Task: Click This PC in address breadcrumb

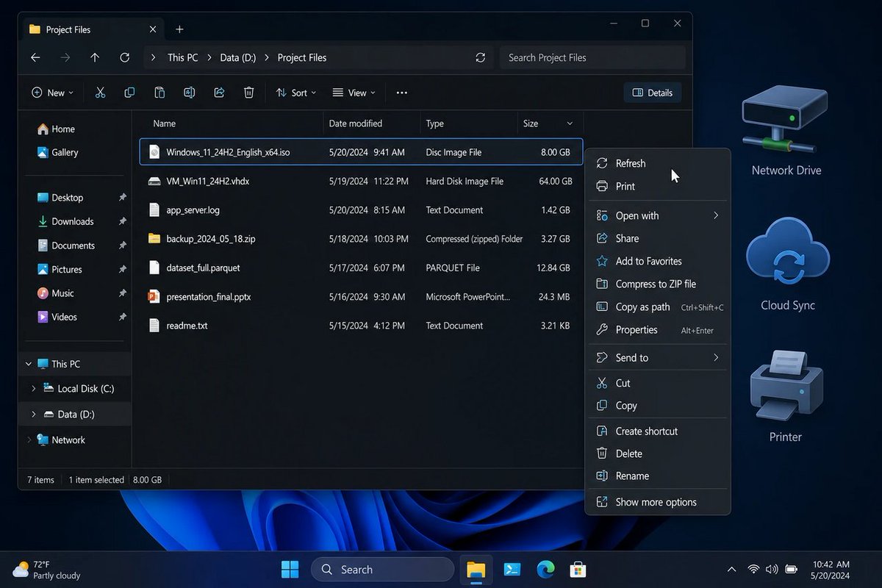Action: 182,57
